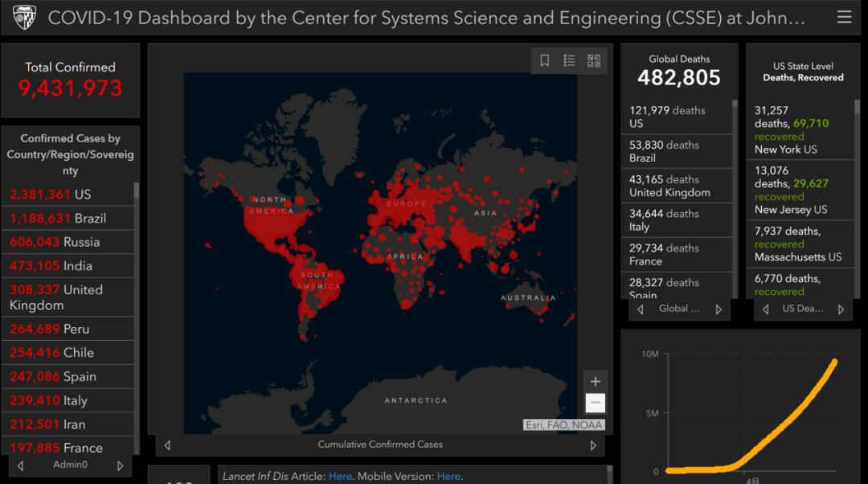Select the US Dea... tab label

point(803,309)
